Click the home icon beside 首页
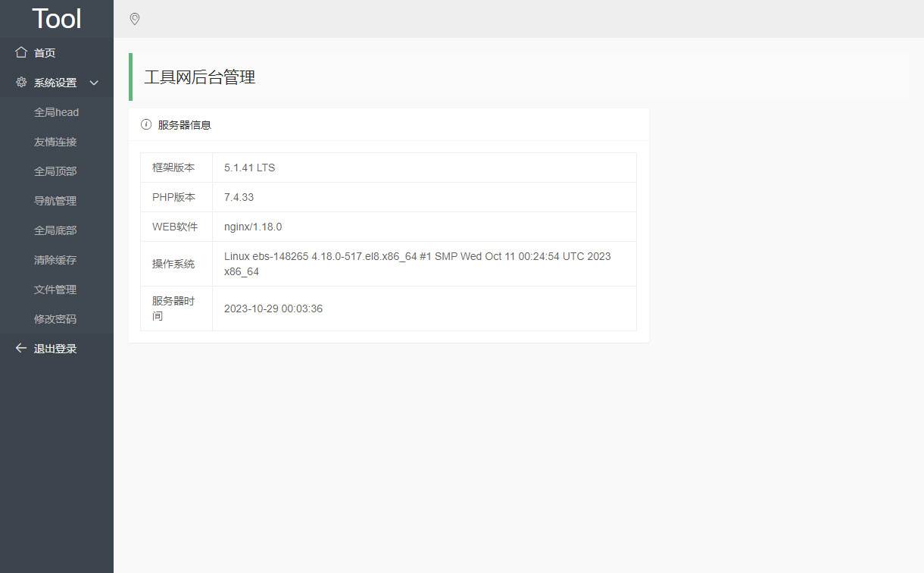This screenshot has width=924, height=573. [x=20, y=52]
